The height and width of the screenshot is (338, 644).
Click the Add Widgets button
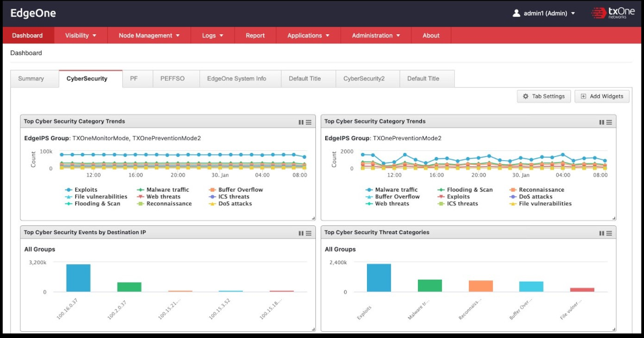click(602, 96)
